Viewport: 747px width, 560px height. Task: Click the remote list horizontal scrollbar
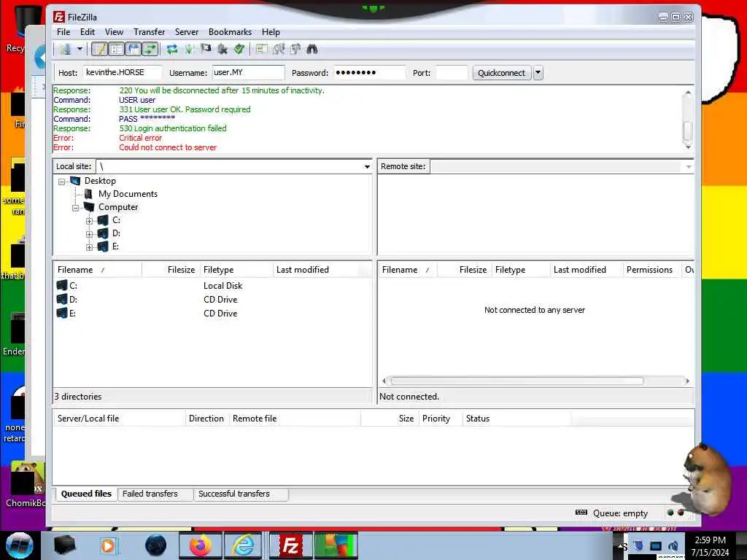517,381
